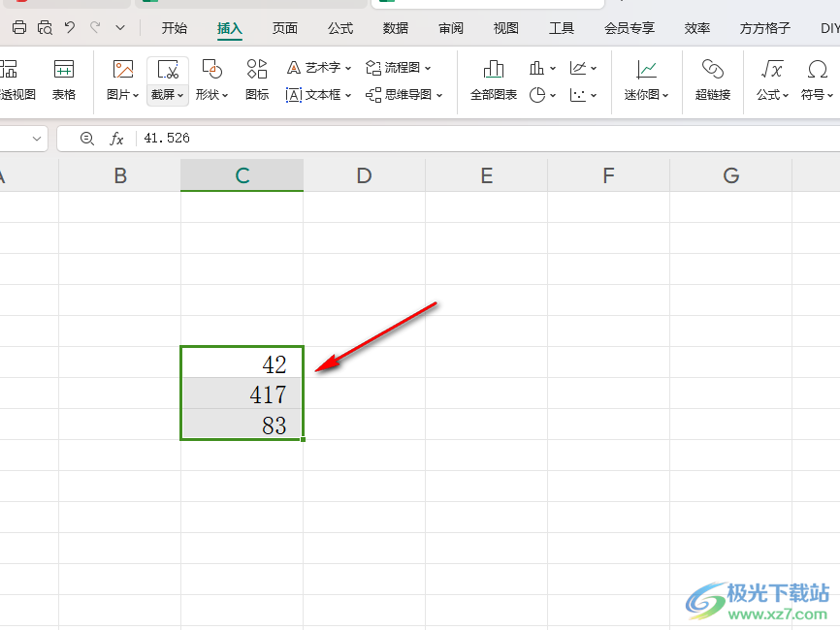Click the formula bar showing 41.526
The image size is (840, 630).
[x=488, y=138]
